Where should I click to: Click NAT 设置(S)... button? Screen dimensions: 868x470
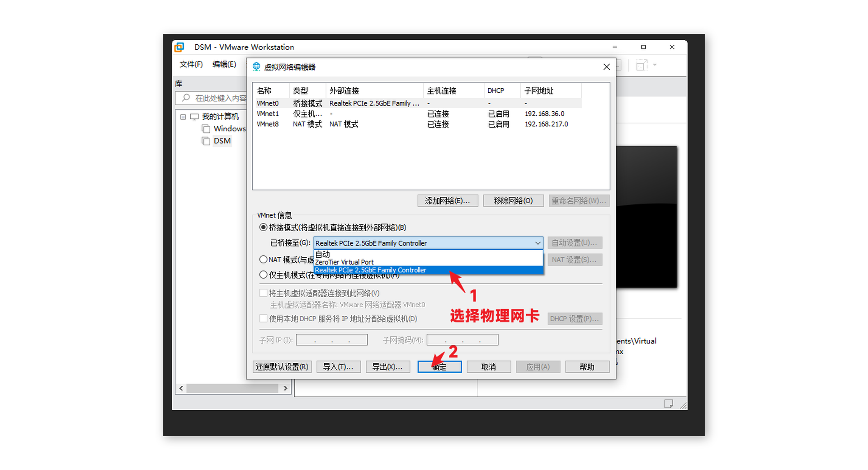[575, 260]
